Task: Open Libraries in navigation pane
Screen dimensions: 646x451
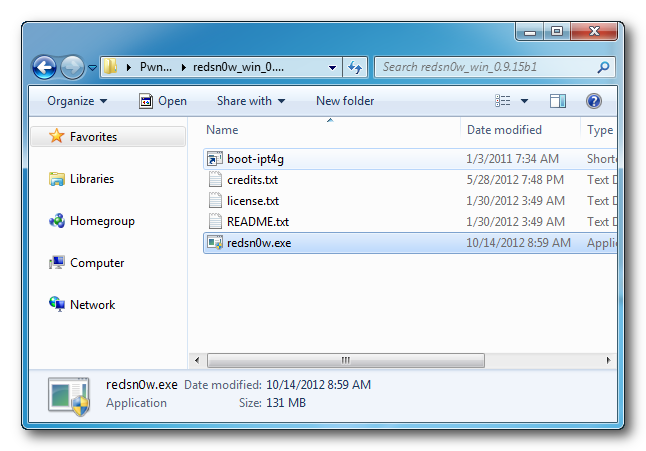Action: pos(91,179)
